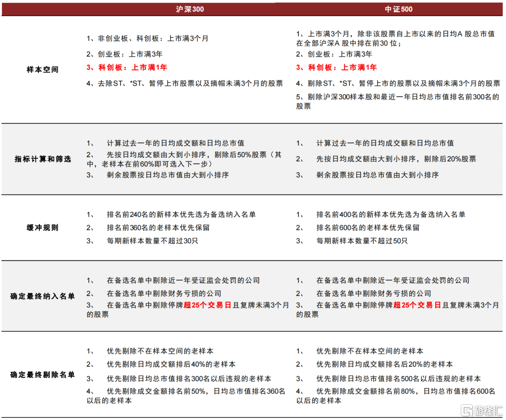Click 计算过去一年的日均成交额 in 沪深300 column
Image resolution: width=506 pixels, height=420 pixels.
(x=165, y=143)
